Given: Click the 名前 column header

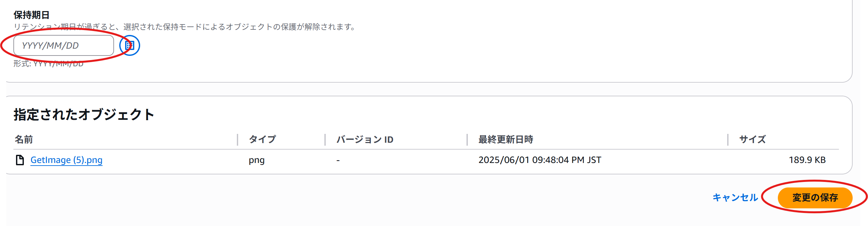Looking at the screenshot, I should coord(24,139).
